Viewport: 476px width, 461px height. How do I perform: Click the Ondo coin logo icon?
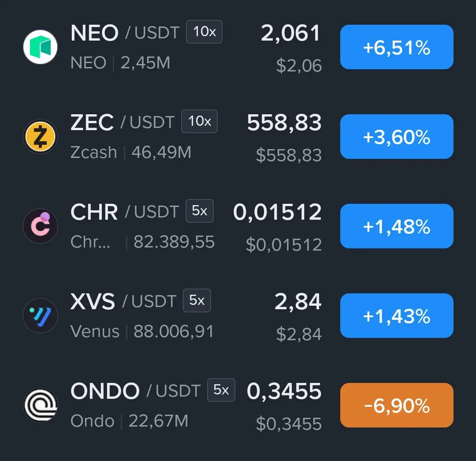click(x=41, y=405)
